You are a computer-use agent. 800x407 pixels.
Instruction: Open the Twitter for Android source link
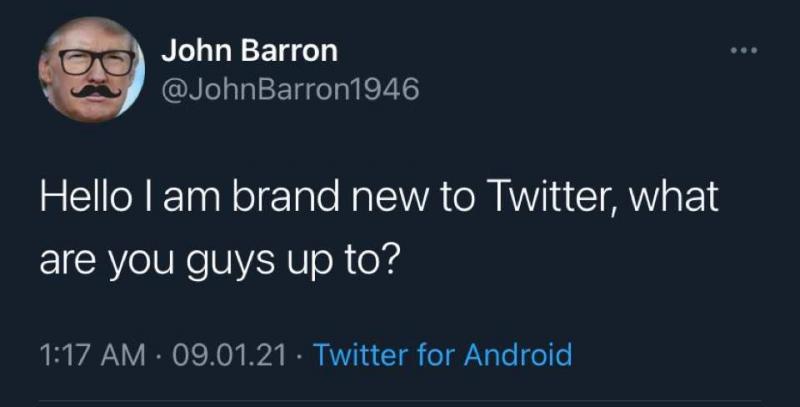(x=442, y=354)
